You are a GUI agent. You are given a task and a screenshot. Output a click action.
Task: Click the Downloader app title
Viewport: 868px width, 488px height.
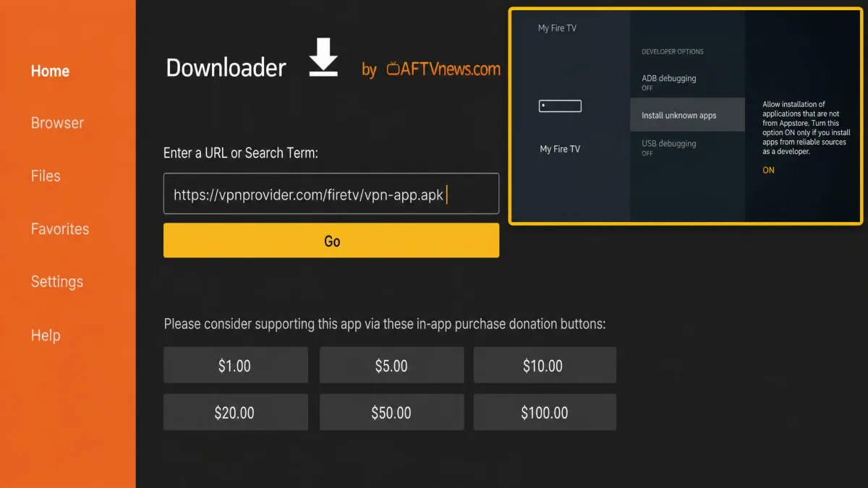click(x=226, y=67)
